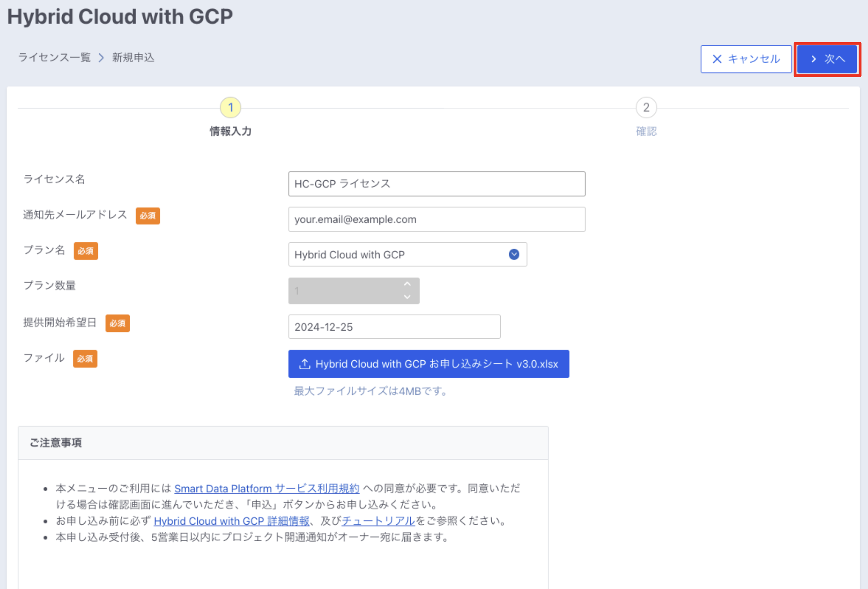Select step 1 情報入力 circle
The width and height of the screenshot is (868, 589).
click(230, 108)
